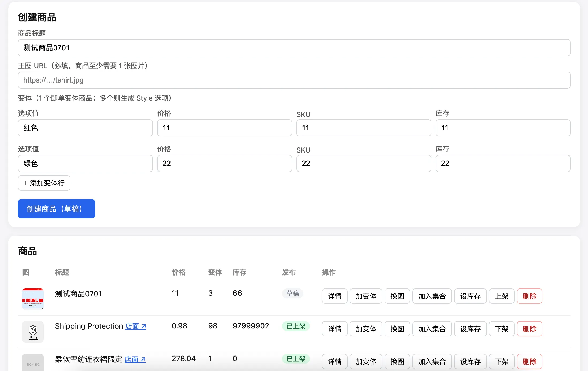The height and width of the screenshot is (371, 588).
Task: Click the 操作 column header
Action: (329, 272)
